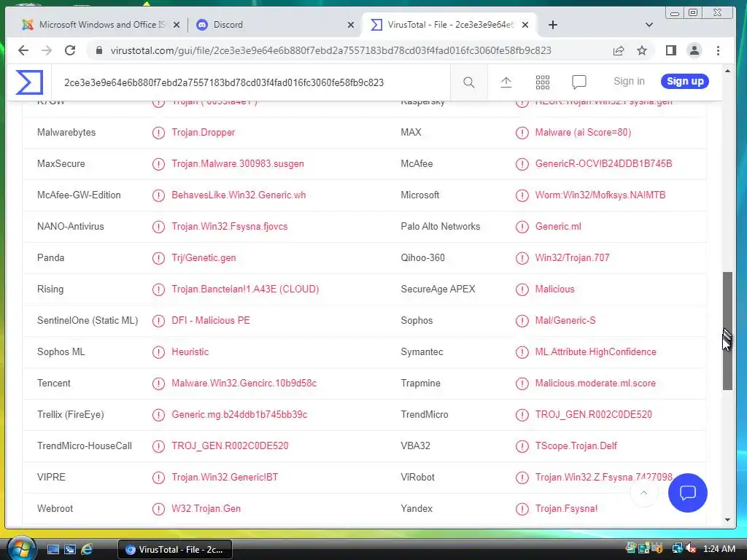The image size is (747, 560).
Task: Click the Sign in link
Action: pyautogui.click(x=629, y=82)
